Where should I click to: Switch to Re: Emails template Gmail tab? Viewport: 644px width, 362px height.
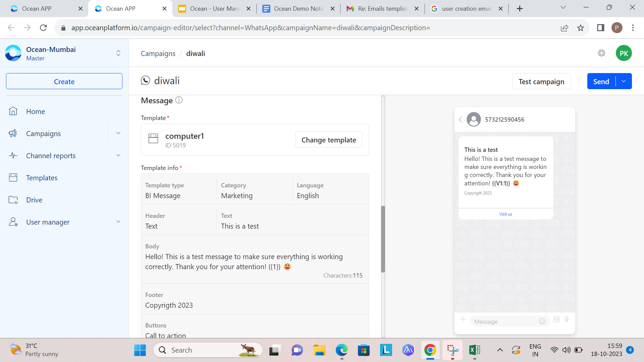[x=382, y=8]
